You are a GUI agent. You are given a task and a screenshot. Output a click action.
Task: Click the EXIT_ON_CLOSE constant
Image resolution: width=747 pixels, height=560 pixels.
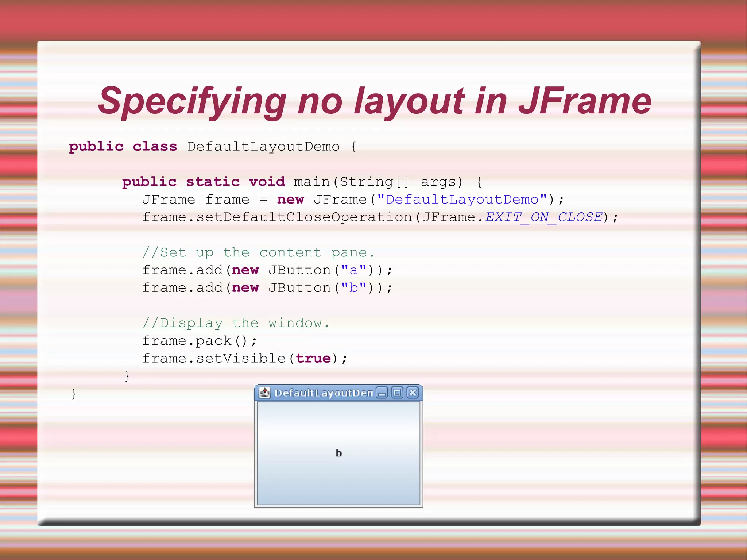pyautogui.click(x=544, y=217)
